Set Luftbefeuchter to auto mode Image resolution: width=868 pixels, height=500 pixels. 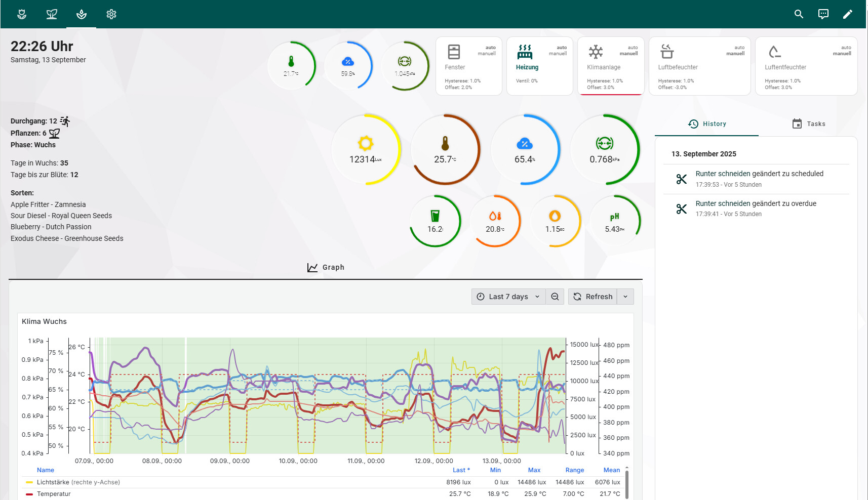coord(739,48)
